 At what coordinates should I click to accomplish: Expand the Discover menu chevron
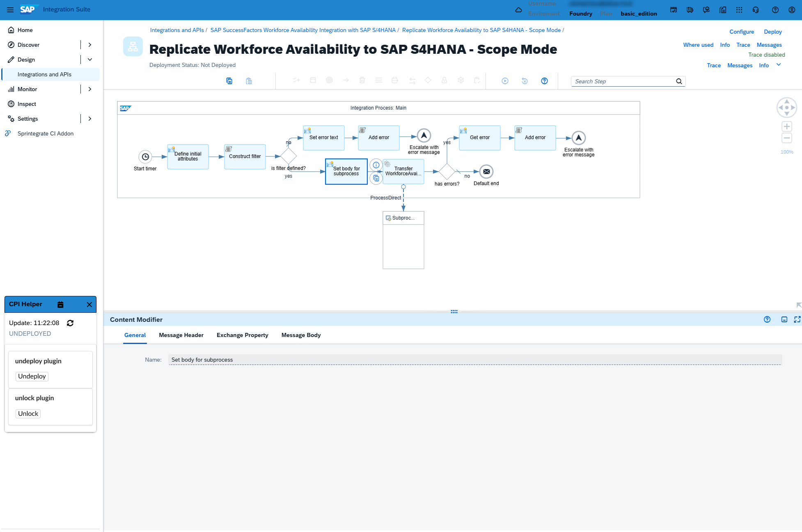(x=90, y=45)
